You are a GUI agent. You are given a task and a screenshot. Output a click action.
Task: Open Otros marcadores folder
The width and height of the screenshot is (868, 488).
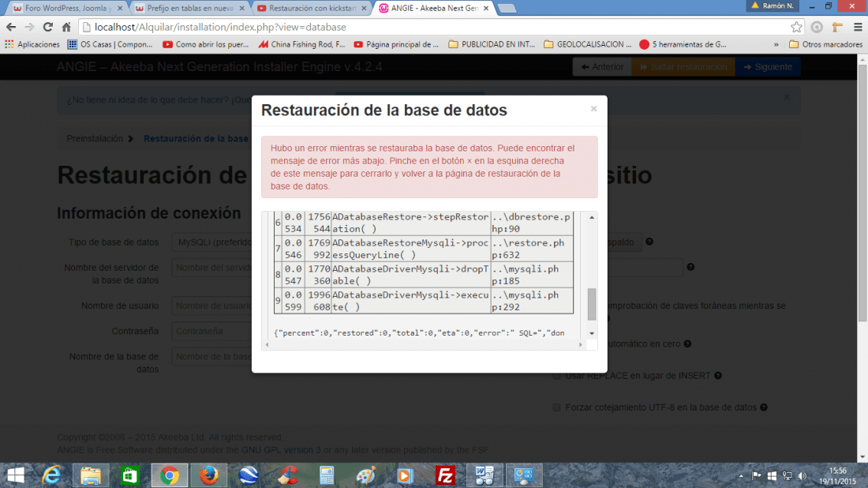pyautogui.click(x=825, y=44)
